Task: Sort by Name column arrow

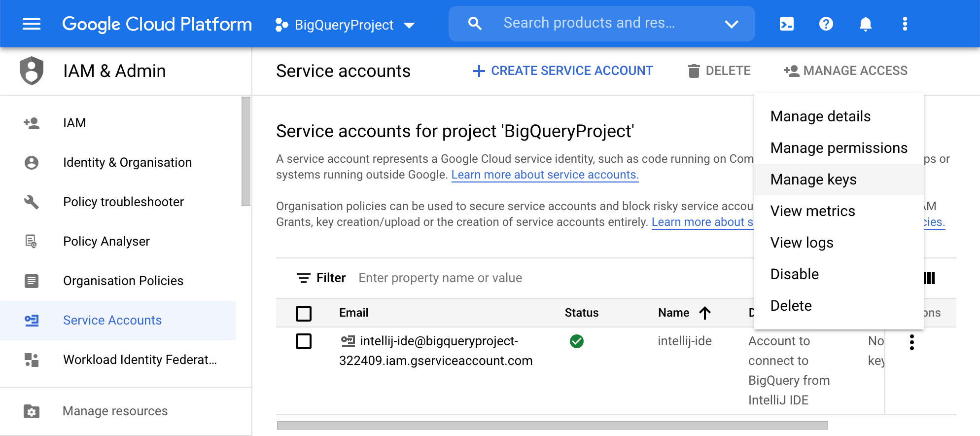Action: pos(705,313)
